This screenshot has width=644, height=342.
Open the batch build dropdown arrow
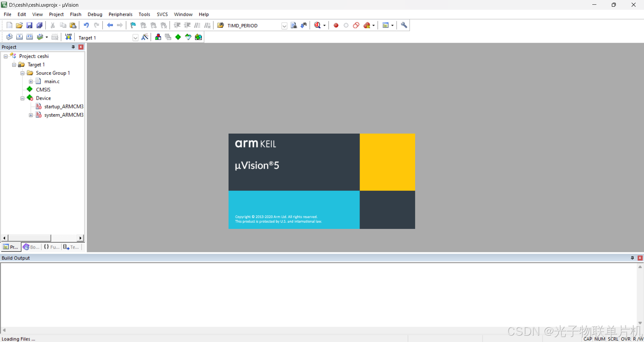click(47, 37)
